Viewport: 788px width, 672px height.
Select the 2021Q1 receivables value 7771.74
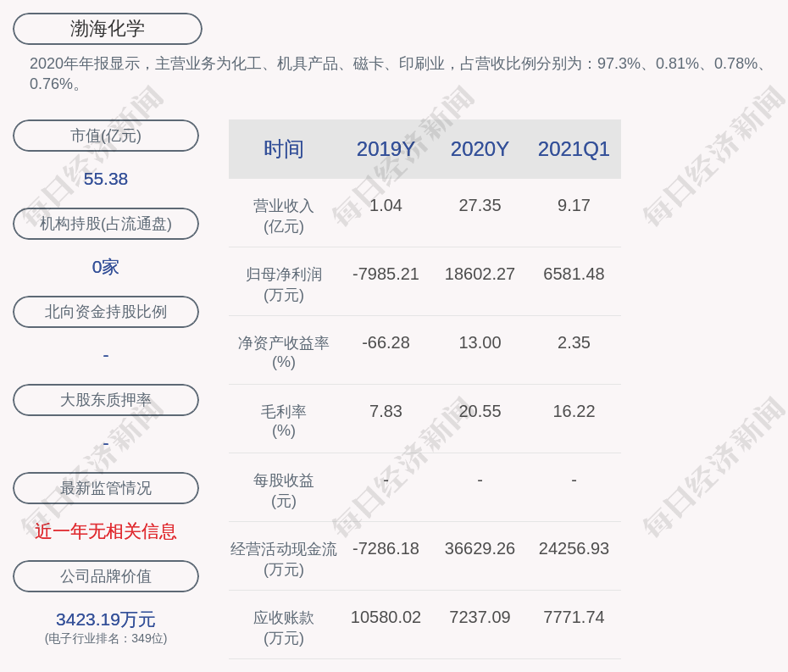click(x=574, y=617)
